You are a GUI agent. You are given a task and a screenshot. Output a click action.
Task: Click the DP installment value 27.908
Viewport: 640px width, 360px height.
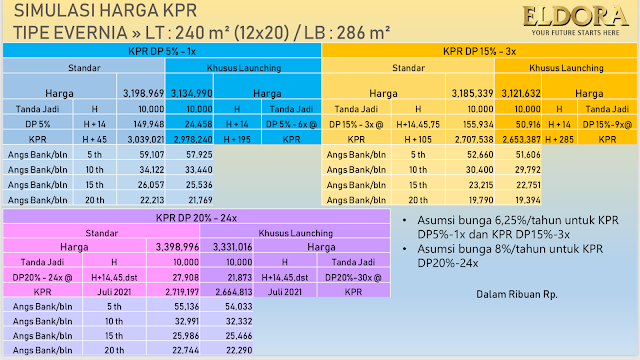coord(186,277)
